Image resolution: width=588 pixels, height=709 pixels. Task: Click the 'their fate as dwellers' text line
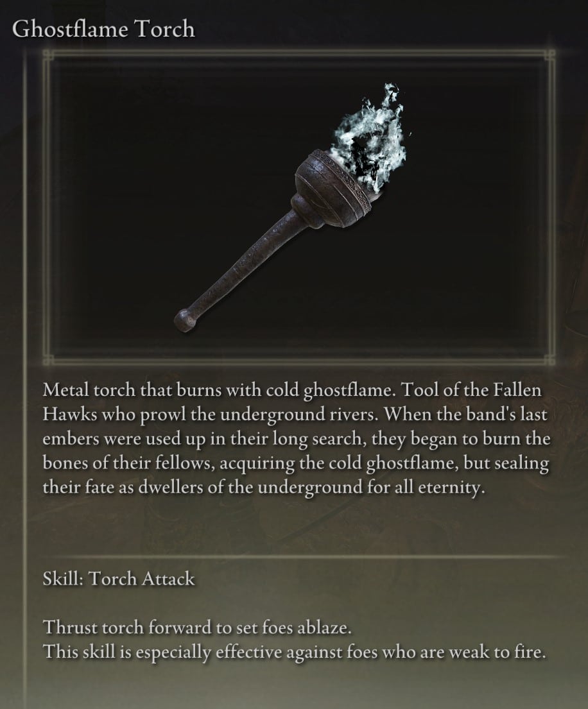[263, 488]
